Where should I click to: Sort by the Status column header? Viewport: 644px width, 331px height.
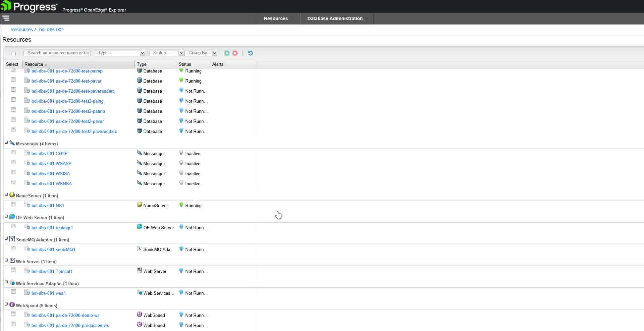point(193,64)
